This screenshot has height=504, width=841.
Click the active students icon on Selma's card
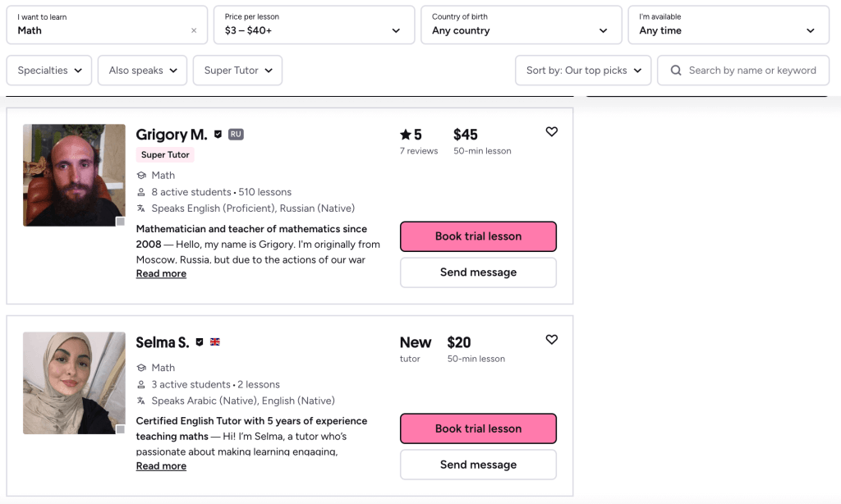tap(141, 384)
